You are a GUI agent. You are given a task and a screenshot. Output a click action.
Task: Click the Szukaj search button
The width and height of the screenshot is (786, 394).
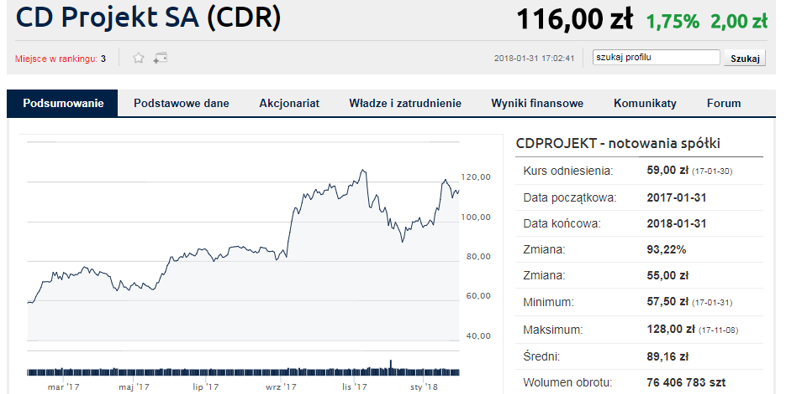[744, 58]
